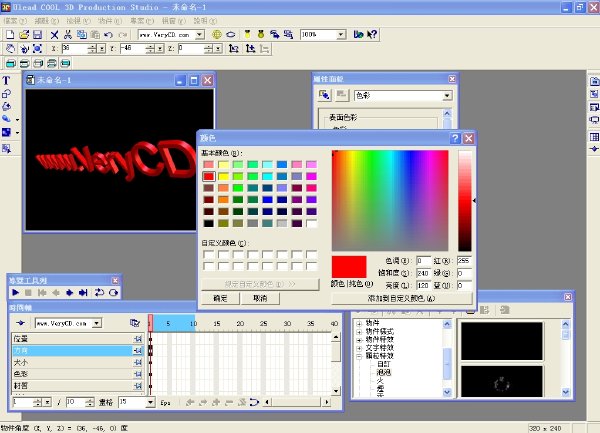Select the Insert Text T tool
Screen dimensions: 600x433
pyautogui.click(x=6, y=80)
